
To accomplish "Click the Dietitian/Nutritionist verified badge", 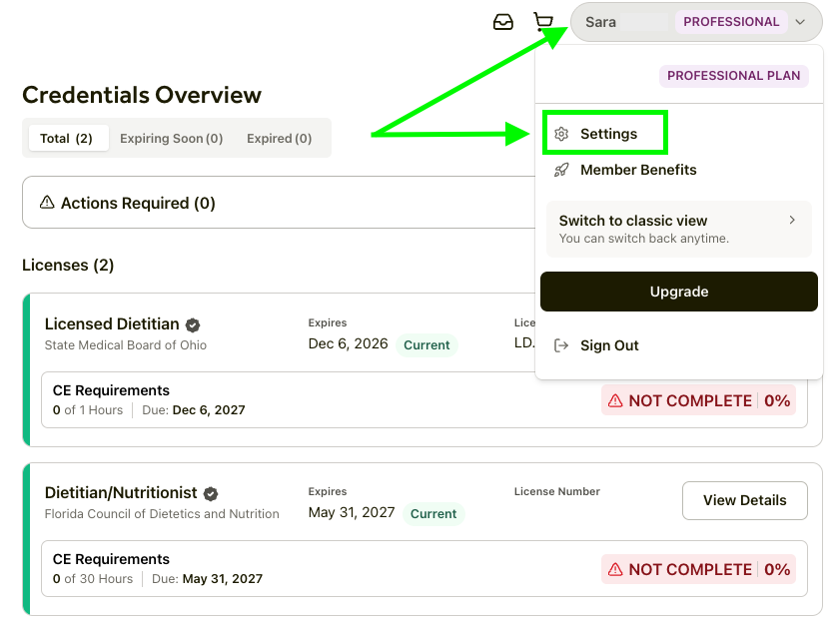I will pyautogui.click(x=211, y=493).
